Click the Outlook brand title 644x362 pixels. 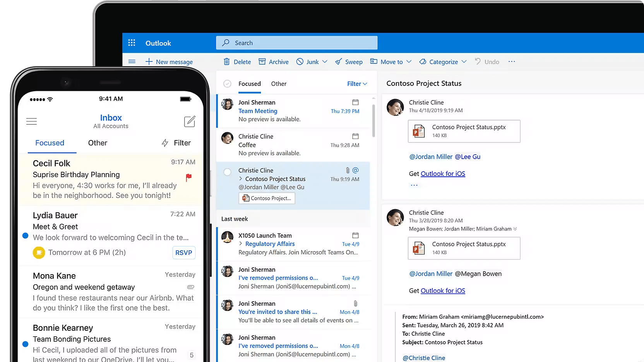158,43
